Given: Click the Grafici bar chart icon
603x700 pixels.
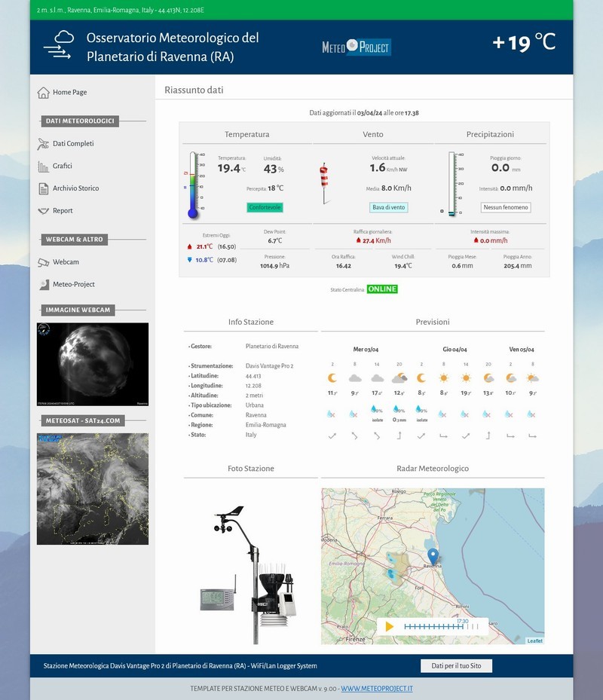Looking at the screenshot, I should [x=44, y=167].
